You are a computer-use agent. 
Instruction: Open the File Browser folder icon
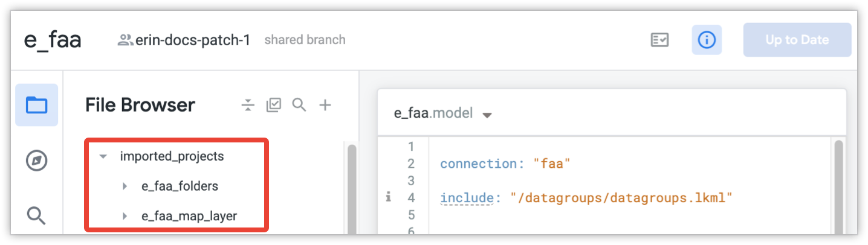[x=36, y=105]
